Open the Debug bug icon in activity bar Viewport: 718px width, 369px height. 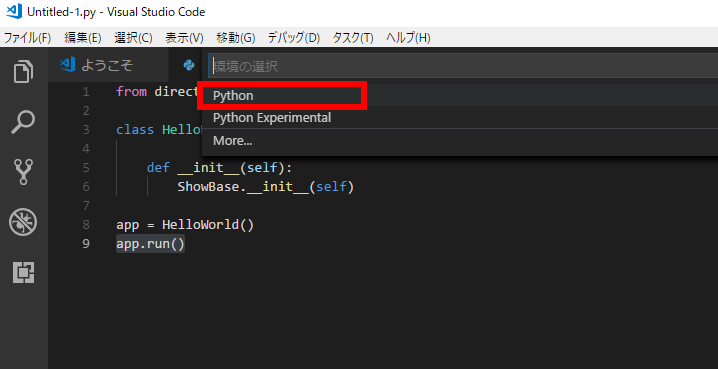(x=23, y=222)
